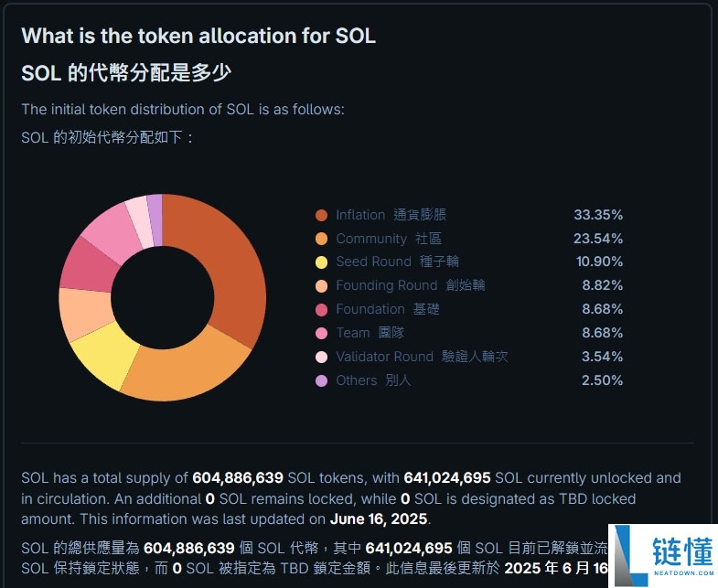This screenshot has height=588, width=718.
Task: Click the peach Founding Round donut slice
Action: coord(84,313)
